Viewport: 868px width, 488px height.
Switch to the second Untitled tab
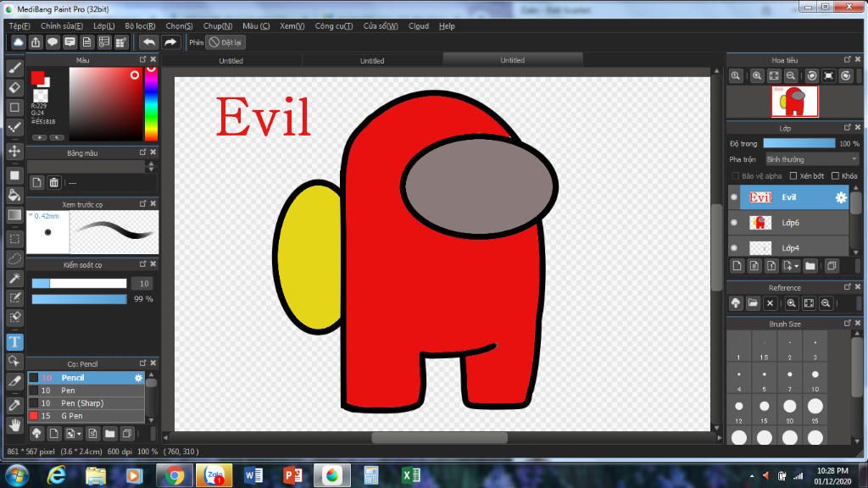pos(372,61)
